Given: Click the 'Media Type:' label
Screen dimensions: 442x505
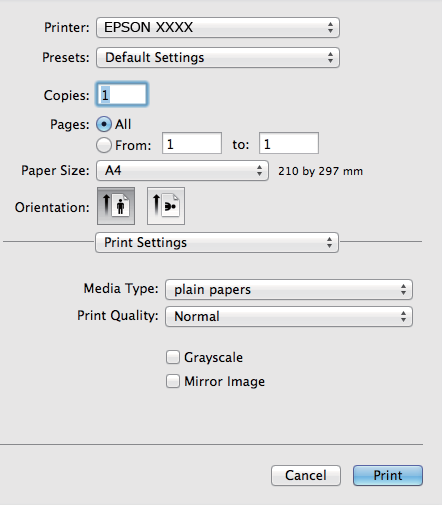Looking at the screenshot, I should click(121, 288).
